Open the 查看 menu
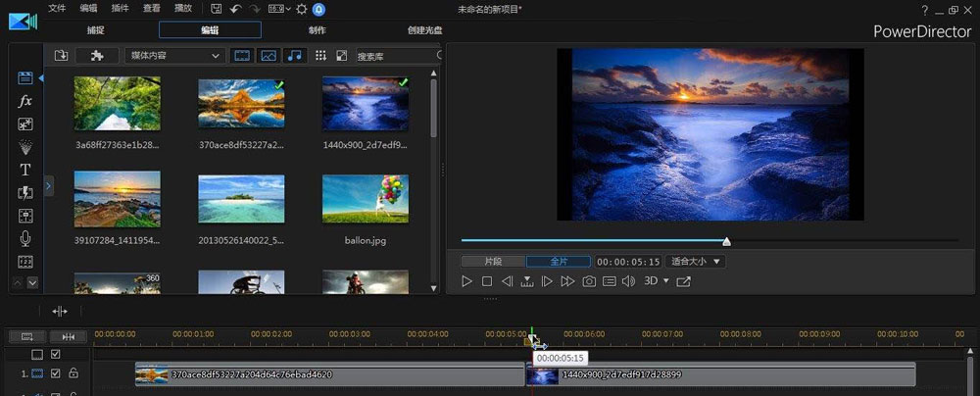This screenshot has height=396, width=980. click(151, 9)
